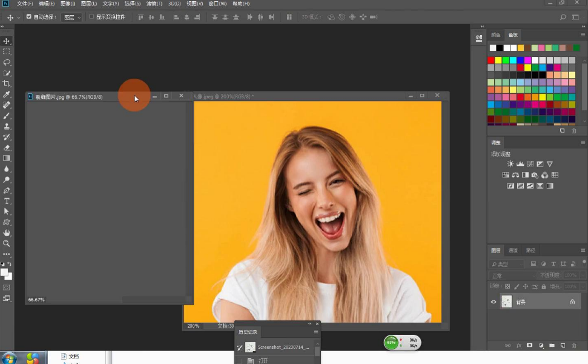Select the Lasso tool
This screenshot has width=588, height=364.
7,62
